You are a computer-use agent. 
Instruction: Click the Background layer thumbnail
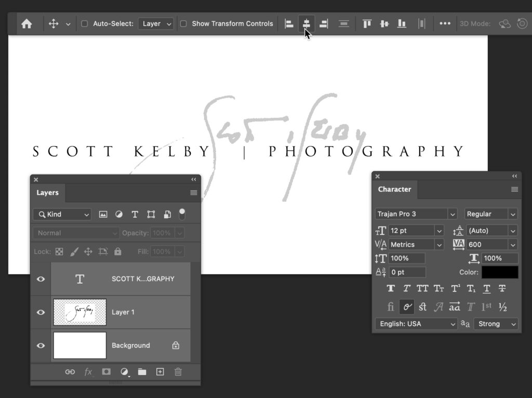[79, 346]
